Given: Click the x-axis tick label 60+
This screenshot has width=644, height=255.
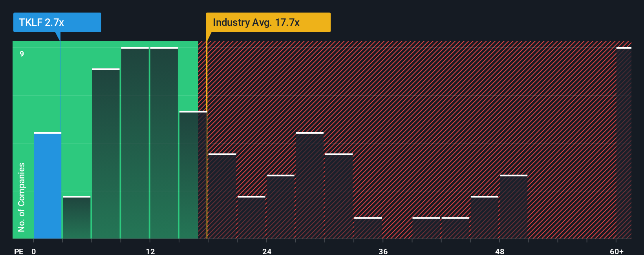Looking at the screenshot, I should [x=617, y=251].
